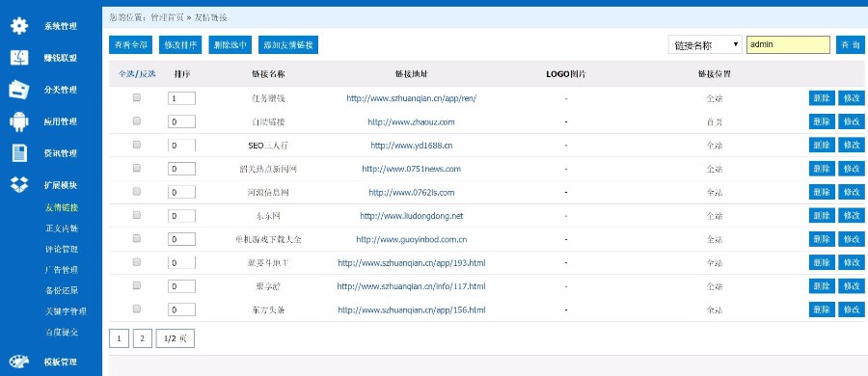This screenshot has height=376, width=868.
Task: Select 备份还原 in the sidebar
Action: (x=62, y=291)
